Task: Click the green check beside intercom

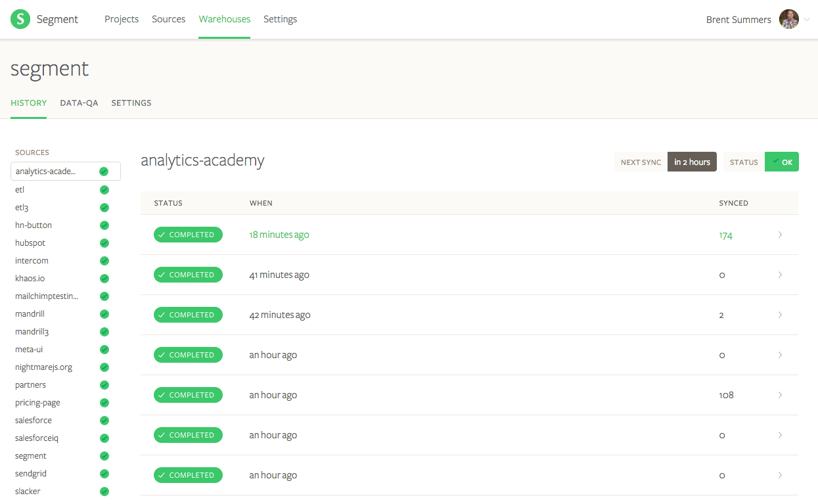Action: 104,261
